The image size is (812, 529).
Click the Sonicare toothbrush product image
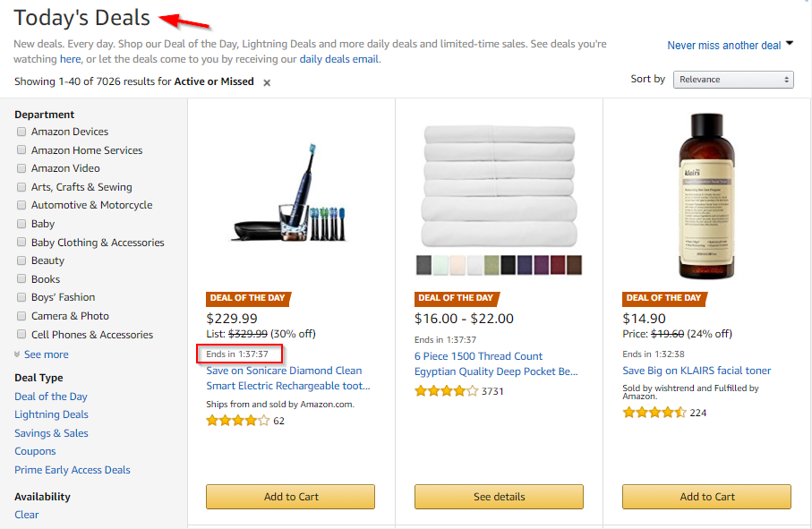point(290,193)
